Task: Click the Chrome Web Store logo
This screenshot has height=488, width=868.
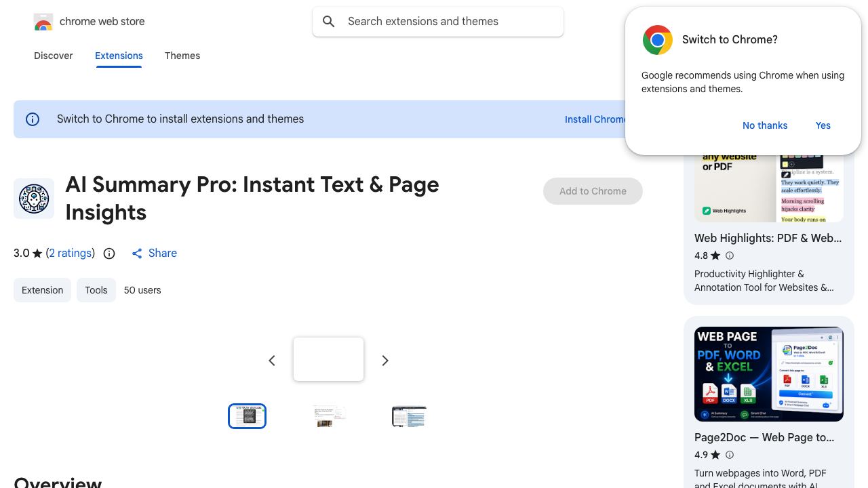Action: 43,22
